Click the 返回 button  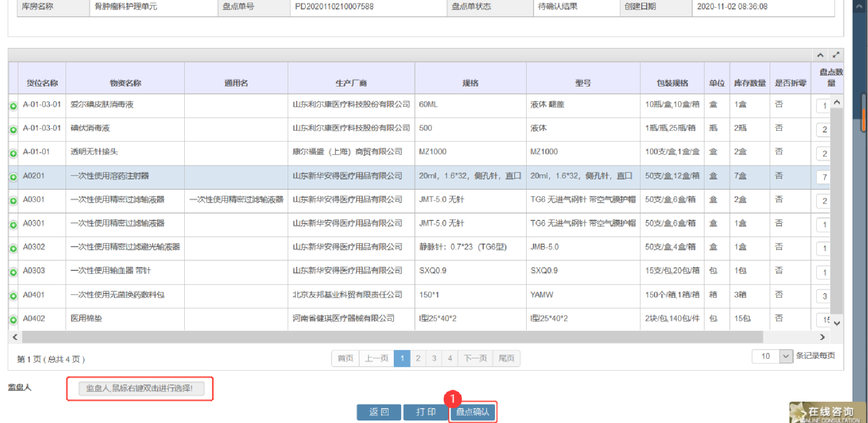pyautogui.click(x=379, y=412)
